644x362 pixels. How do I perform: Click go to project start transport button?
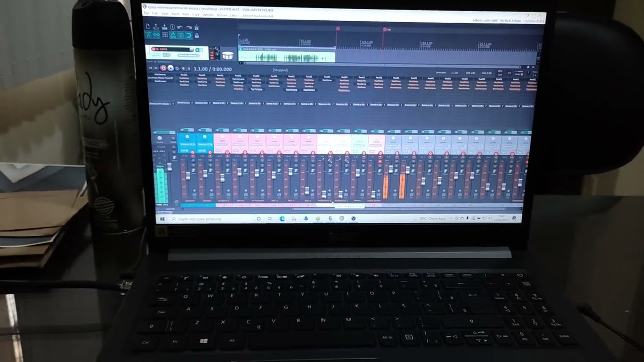click(150, 68)
